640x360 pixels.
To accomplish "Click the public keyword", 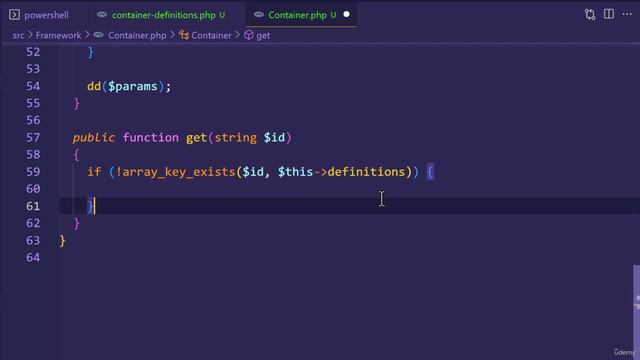I will (94, 138).
